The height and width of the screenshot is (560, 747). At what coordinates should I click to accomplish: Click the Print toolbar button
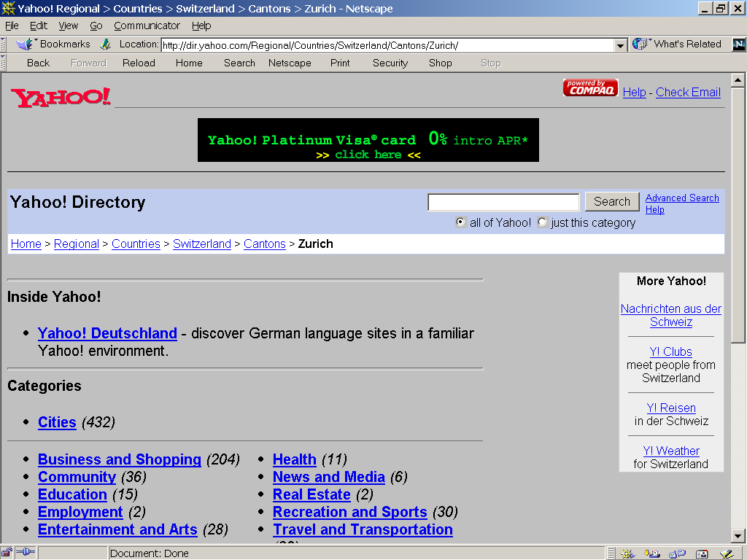(340, 63)
